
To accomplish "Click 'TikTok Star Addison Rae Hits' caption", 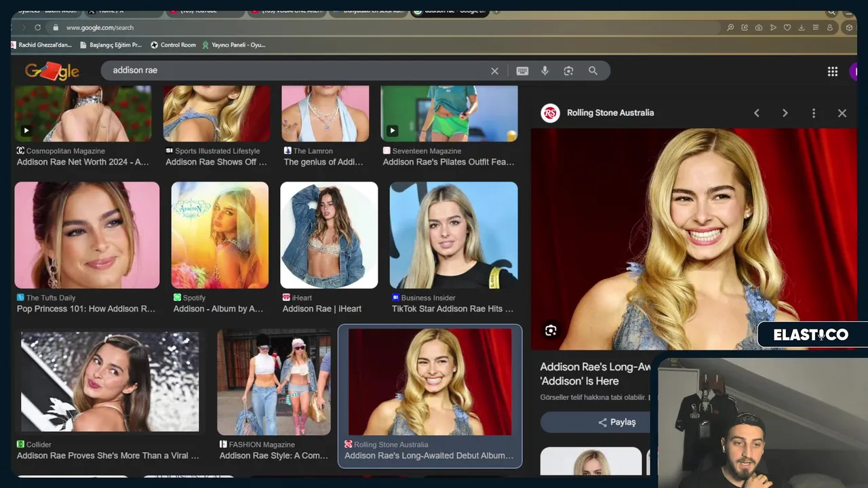I will (452, 308).
